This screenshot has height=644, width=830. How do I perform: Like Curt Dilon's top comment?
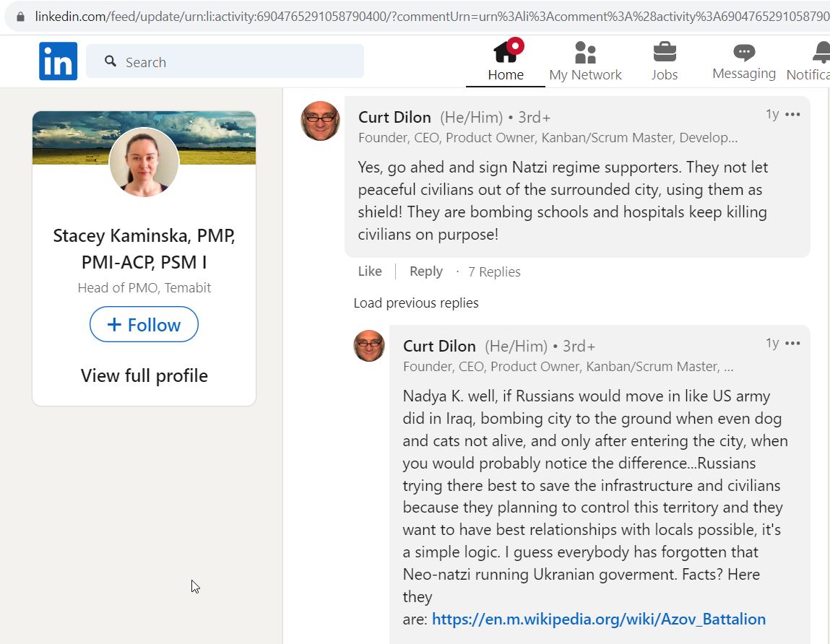pyautogui.click(x=369, y=271)
